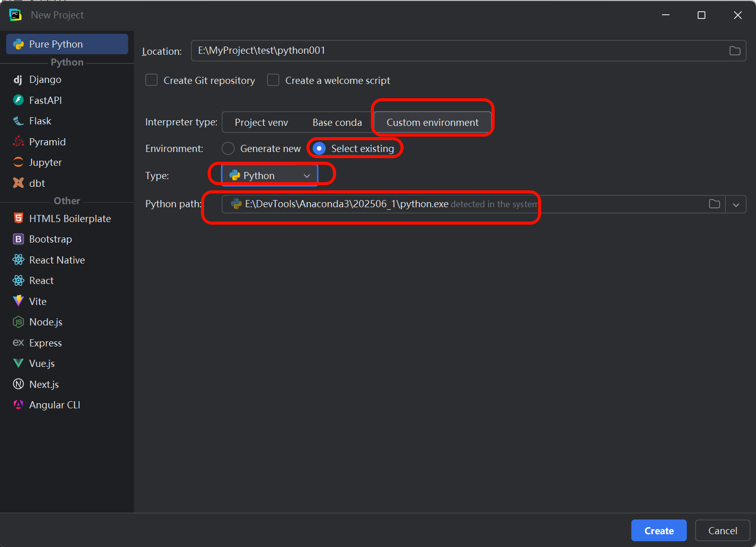Choose Node.js project label
The width and height of the screenshot is (756, 547).
point(46,322)
